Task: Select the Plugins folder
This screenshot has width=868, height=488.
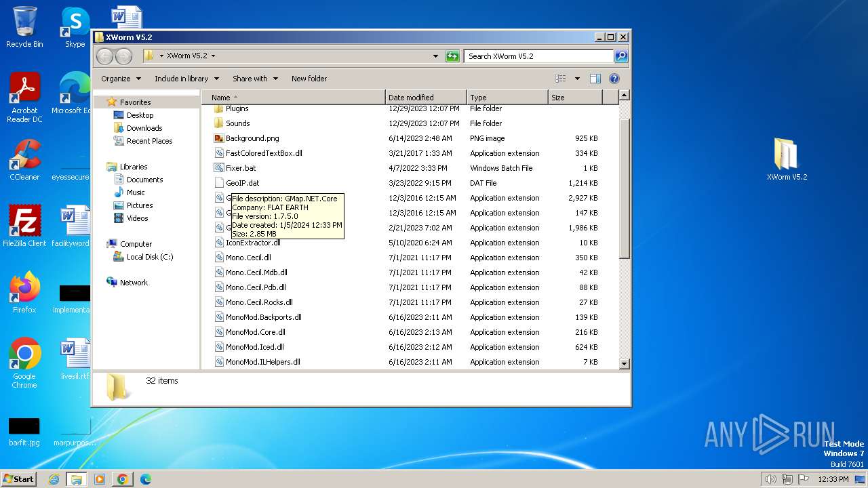Action: coord(237,108)
